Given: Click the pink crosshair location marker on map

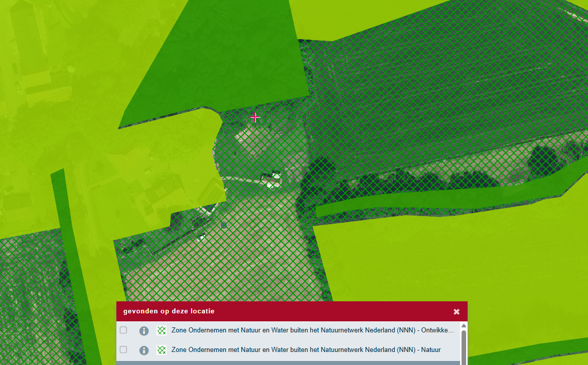Looking at the screenshot, I should pos(255,117).
